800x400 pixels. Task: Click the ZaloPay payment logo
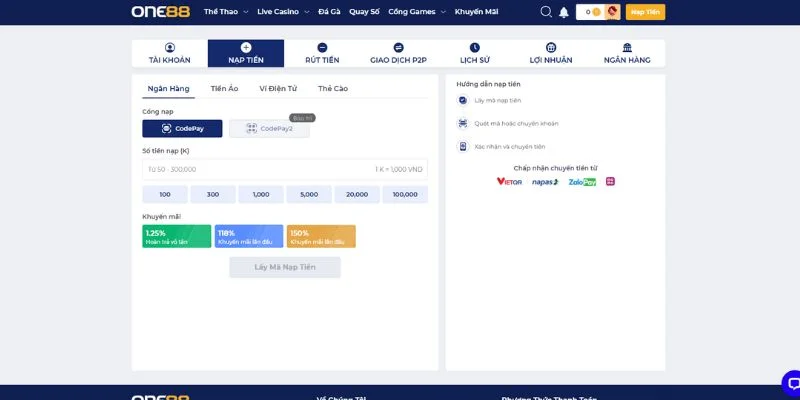(582, 182)
